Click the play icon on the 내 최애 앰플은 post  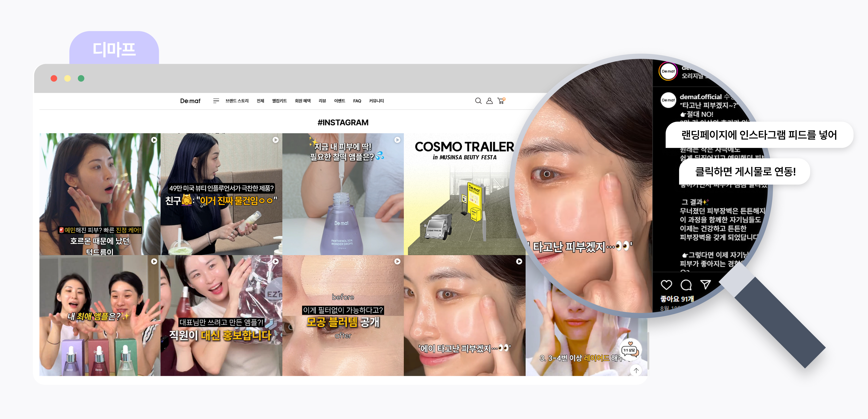click(x=154, y=261)
